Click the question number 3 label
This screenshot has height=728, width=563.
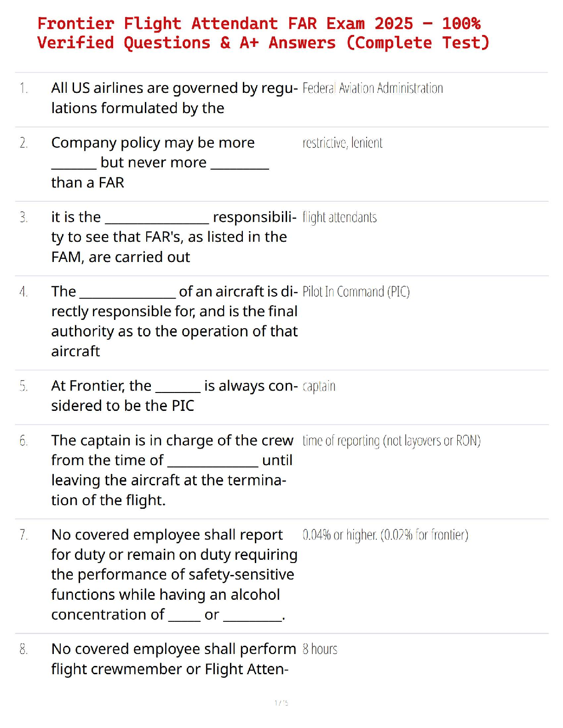pos(24,217)
